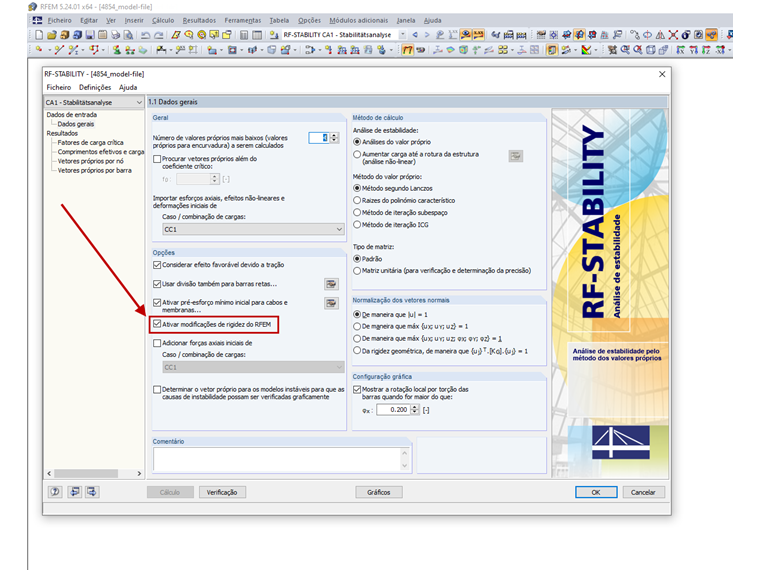
Task: Click the next result case arrow
Action: click(427, 35)
